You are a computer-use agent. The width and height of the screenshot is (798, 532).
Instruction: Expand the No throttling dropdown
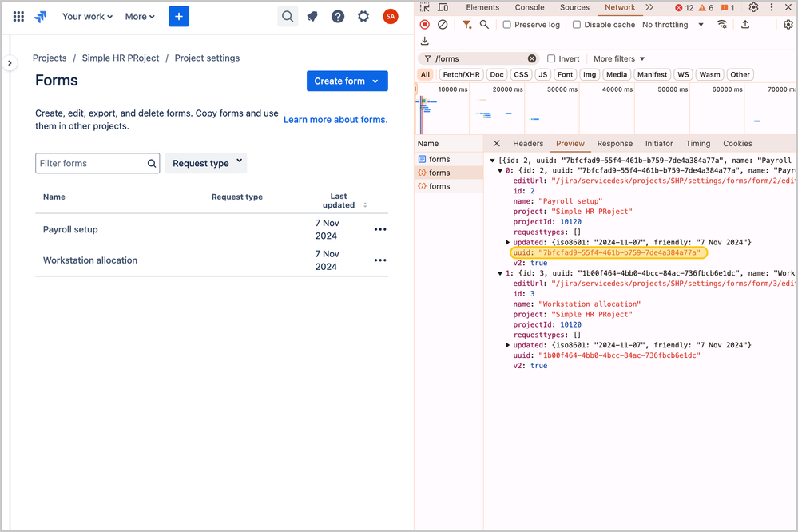point(673,25)
